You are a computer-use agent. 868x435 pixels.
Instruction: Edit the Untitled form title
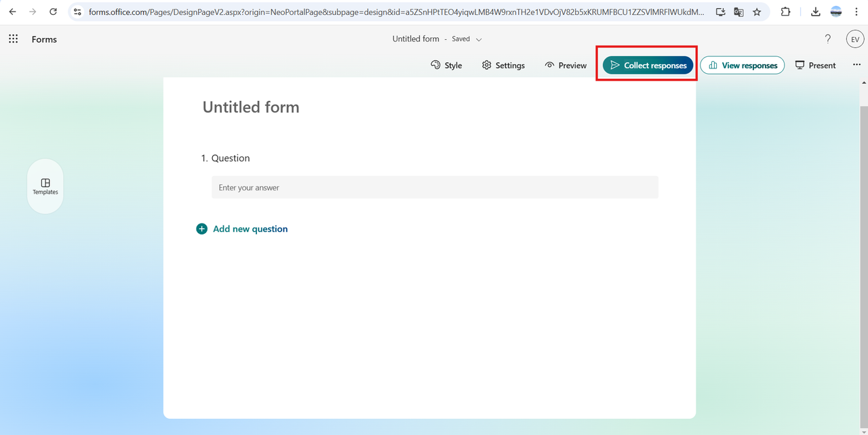click(251, 107)
